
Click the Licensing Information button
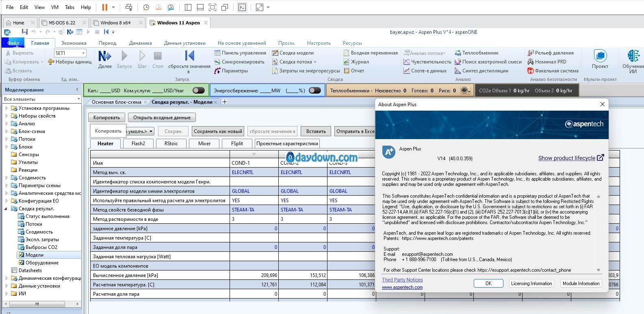click(x=531, y=283)
